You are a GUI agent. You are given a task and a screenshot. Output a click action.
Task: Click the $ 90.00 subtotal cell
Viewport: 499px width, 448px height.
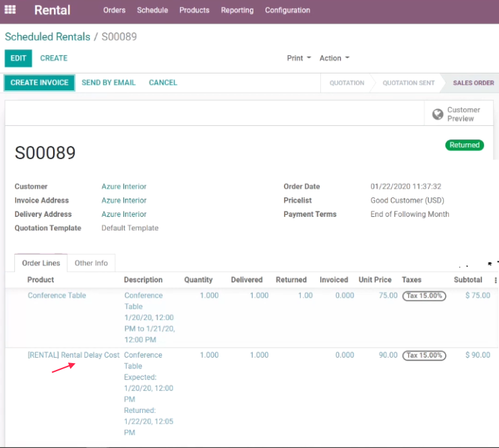tap(477, 355)
